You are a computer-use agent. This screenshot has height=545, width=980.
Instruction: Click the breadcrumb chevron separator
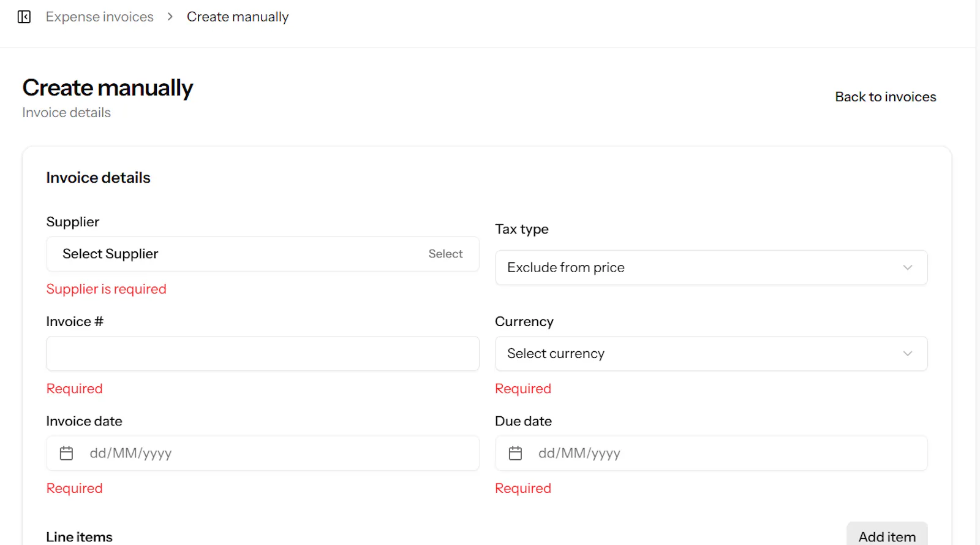(x=170, y=17)
